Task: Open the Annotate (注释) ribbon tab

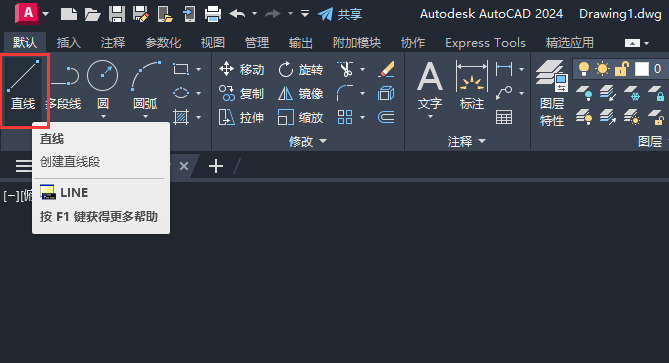Action: coord(113,43)
